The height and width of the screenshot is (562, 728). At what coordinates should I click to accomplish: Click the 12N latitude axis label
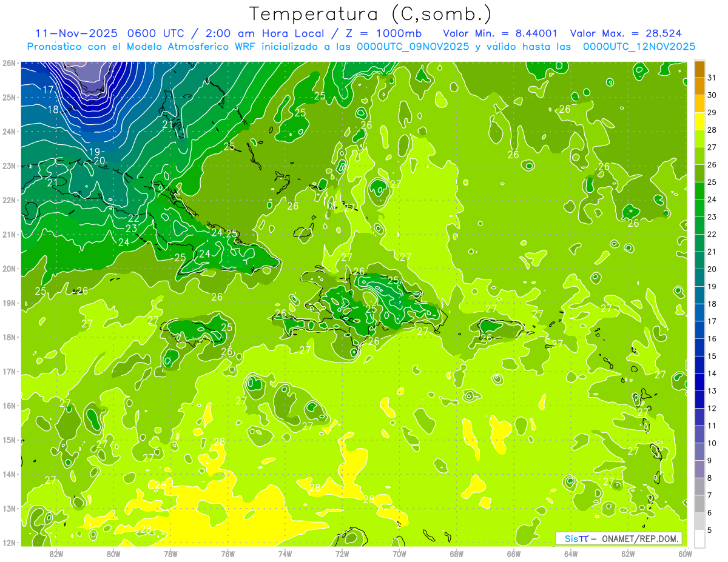9,543
